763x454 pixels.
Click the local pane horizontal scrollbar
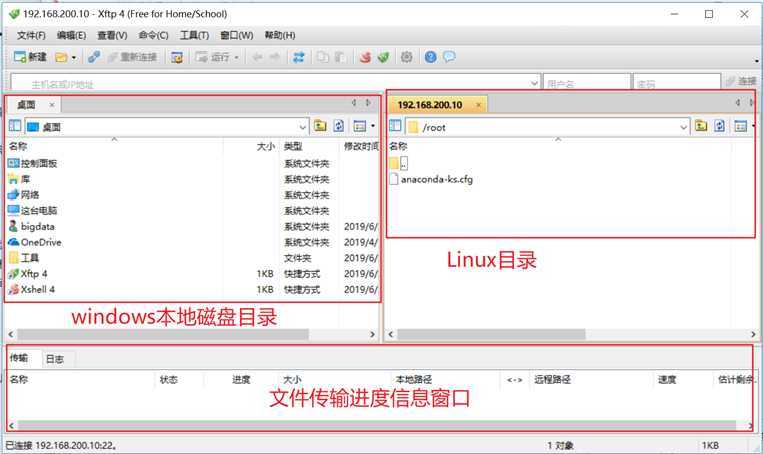164,335
